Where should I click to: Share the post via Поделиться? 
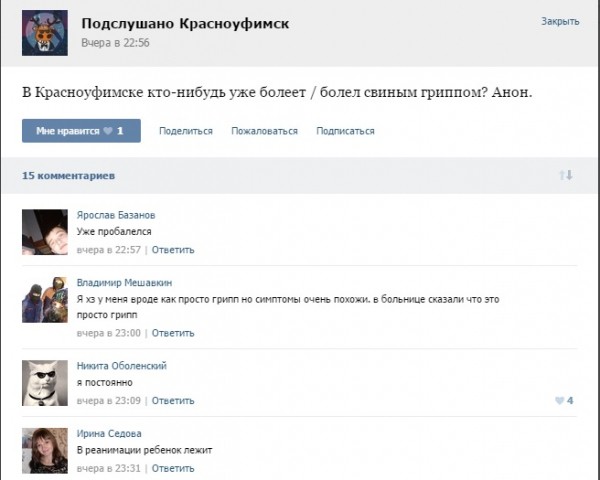(186, 131)
